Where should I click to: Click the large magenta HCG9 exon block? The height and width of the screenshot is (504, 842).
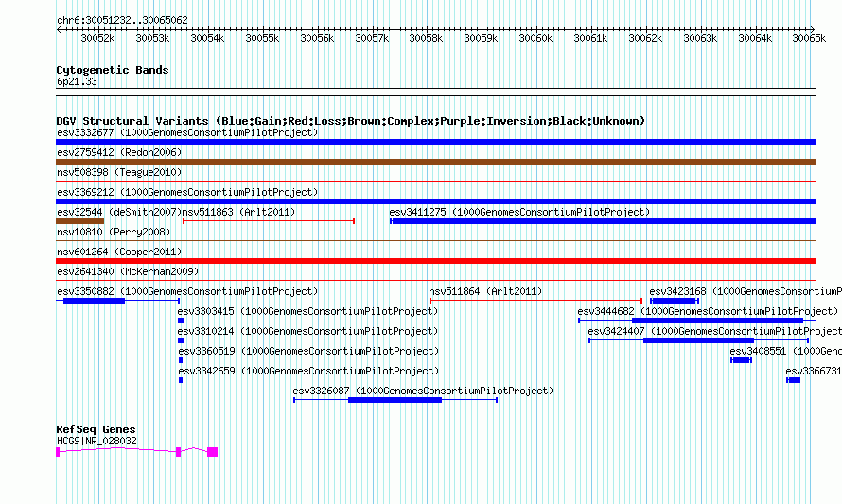(x=213, y=452)
